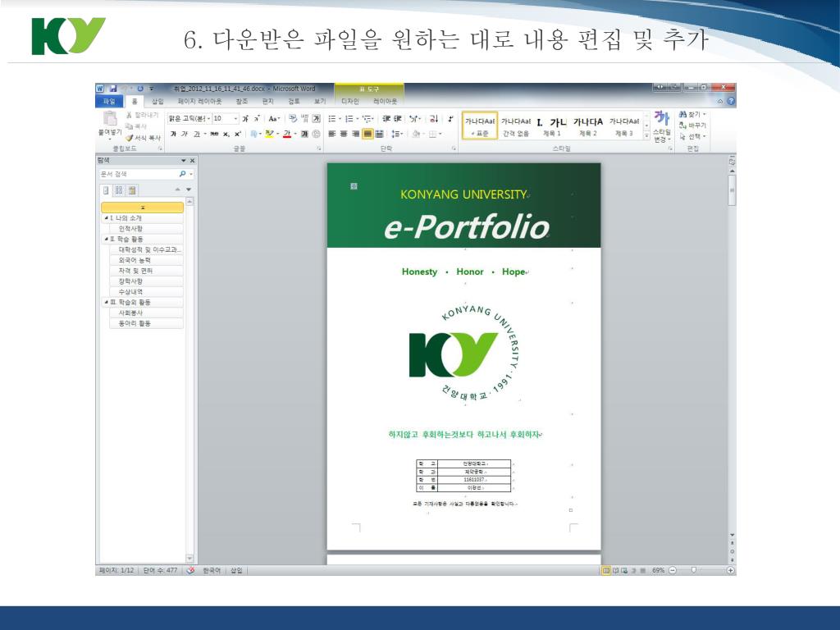Open the File (파일) tab

tap(109, 101)
